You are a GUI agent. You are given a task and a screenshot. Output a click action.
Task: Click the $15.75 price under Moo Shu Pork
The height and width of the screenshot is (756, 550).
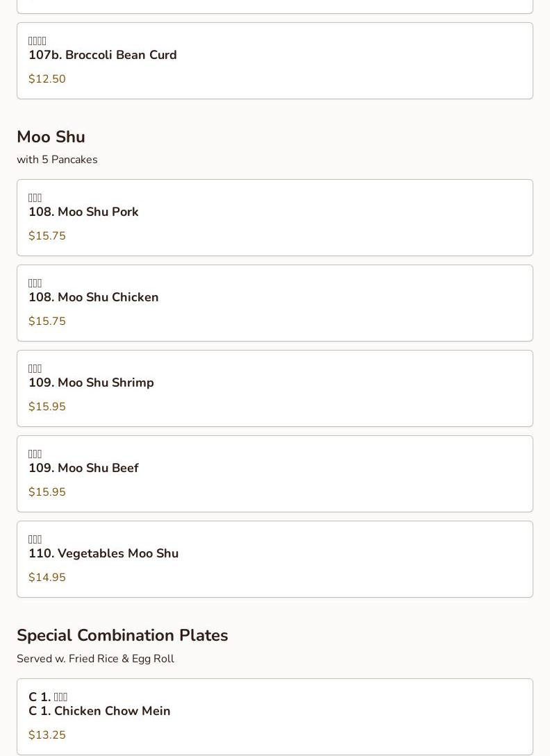click(x=47, y=236)
